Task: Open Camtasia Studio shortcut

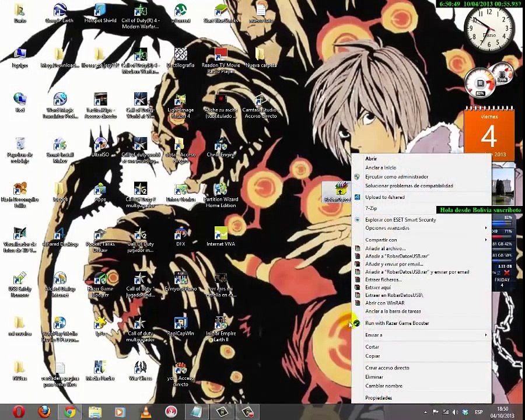Action: click(x=261, y=106)
